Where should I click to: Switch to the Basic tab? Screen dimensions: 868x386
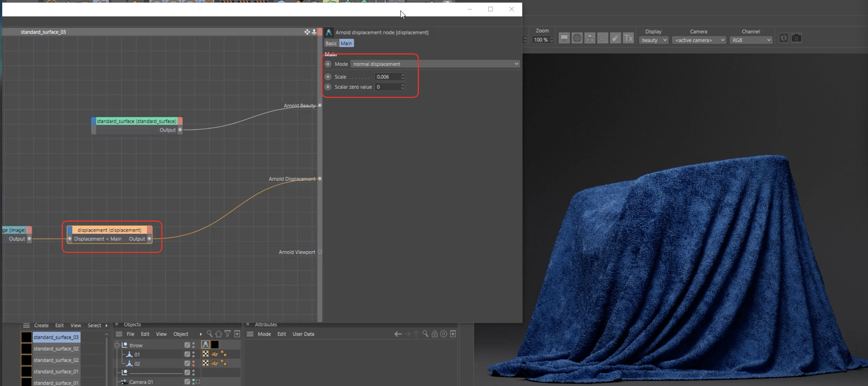[x=331, y=43]
